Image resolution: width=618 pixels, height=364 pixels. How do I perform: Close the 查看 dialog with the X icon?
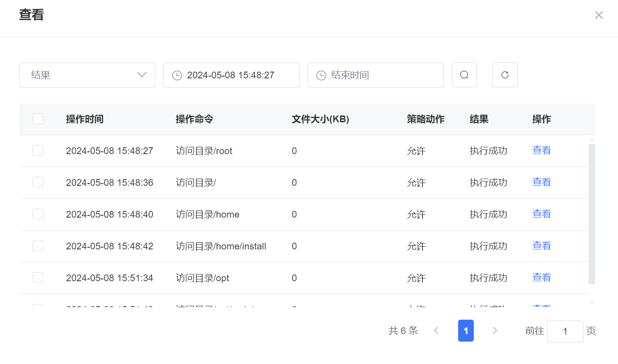pos(599,15)
